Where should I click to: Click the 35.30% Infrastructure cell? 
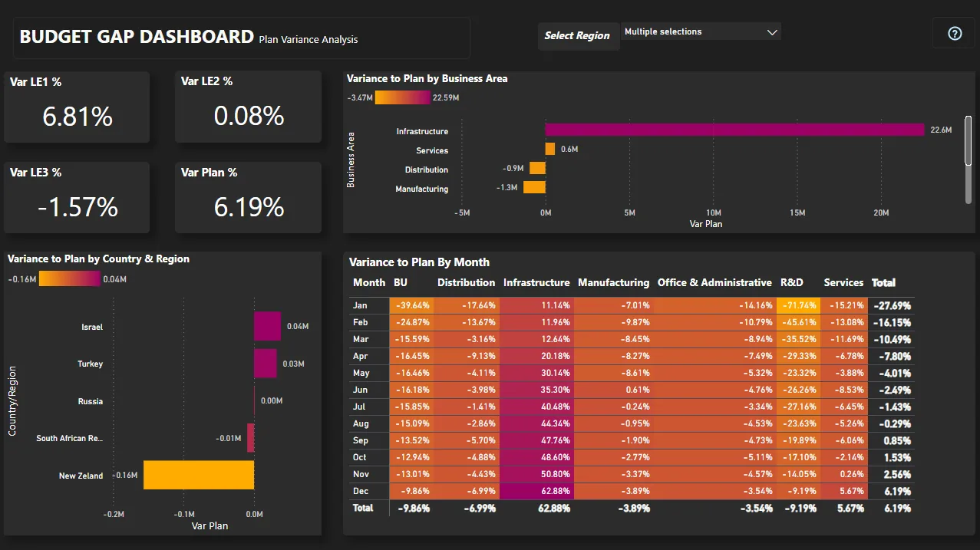536,390
